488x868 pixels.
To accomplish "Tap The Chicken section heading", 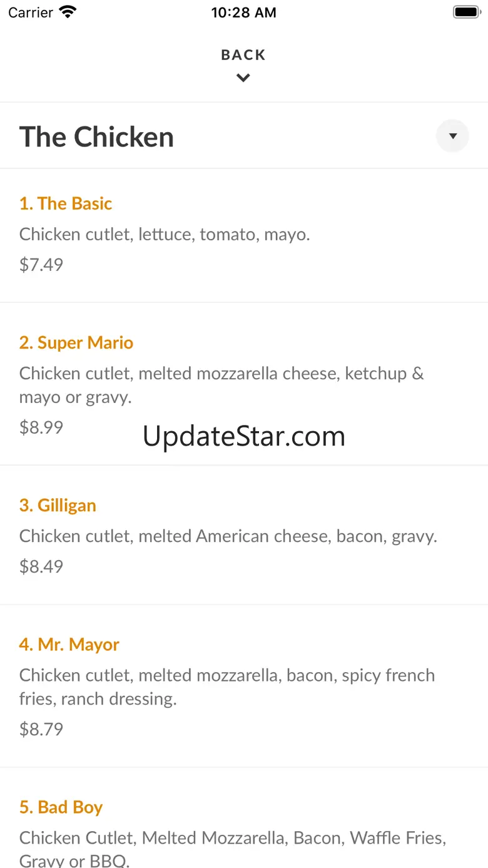I will (x=96, y=137).
